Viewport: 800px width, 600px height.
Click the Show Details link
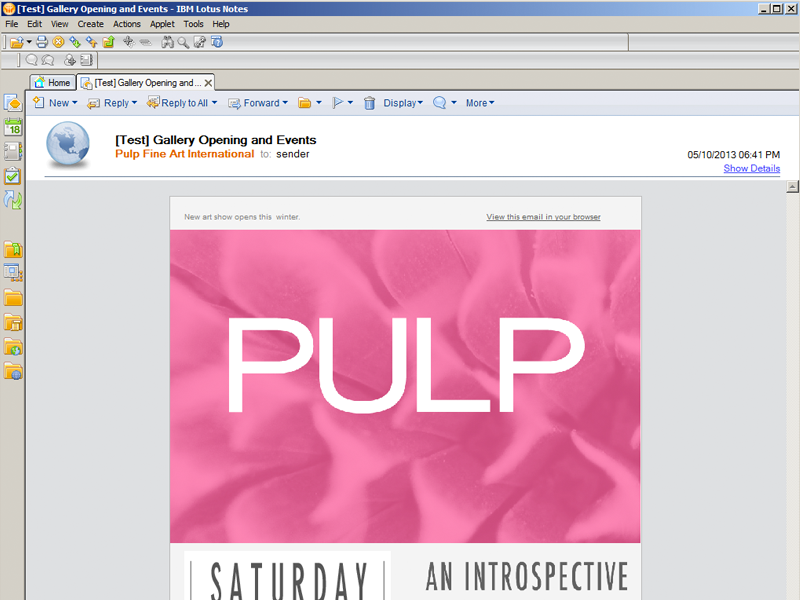click(752, 168)
